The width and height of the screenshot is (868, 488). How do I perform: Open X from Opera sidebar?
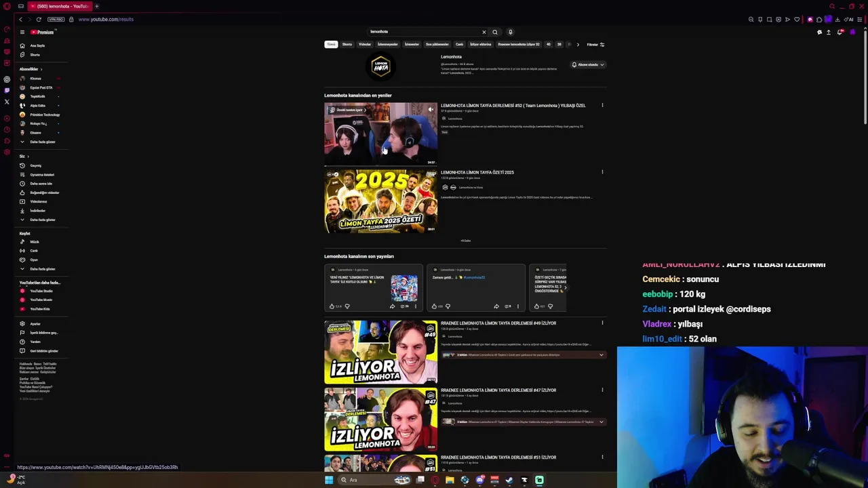tap(7, 102)
